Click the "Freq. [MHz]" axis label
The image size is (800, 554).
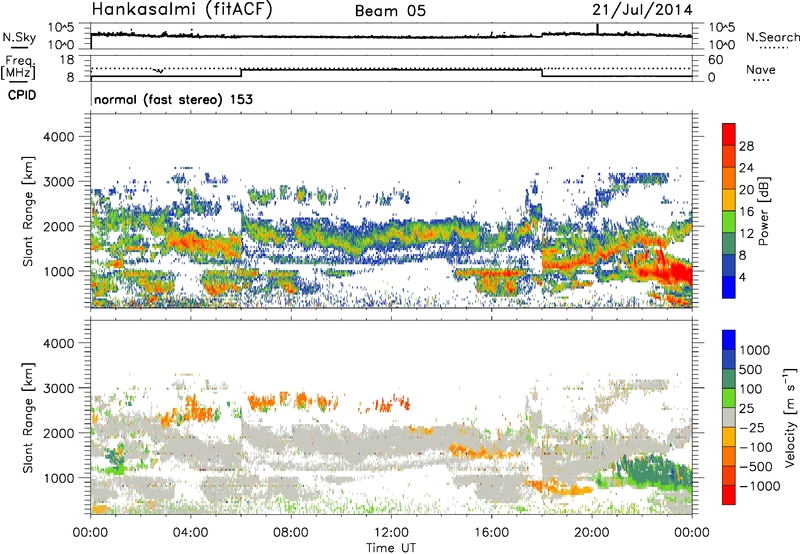tap(18, 67)
